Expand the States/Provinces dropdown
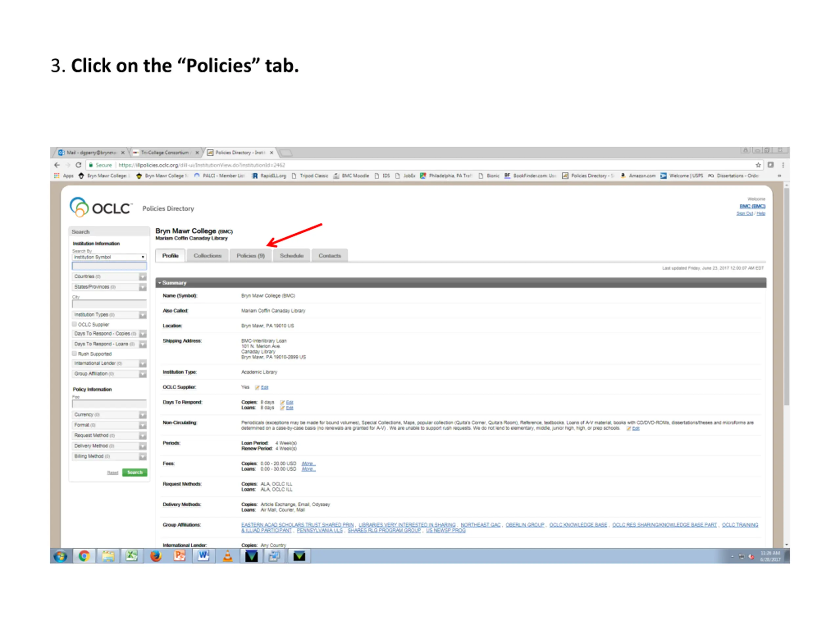This screenshot has height=630, width=840. pos(142,287)
